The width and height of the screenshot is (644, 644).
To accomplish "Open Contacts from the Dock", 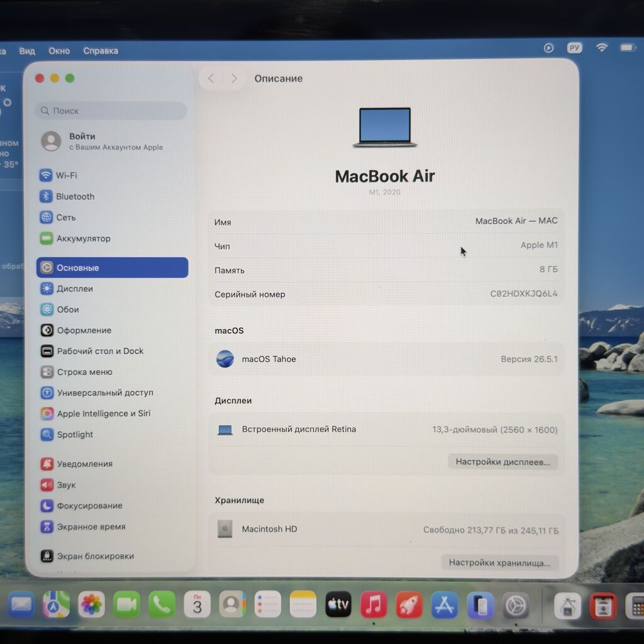I will pyautogui.click(x=233, y=604).
